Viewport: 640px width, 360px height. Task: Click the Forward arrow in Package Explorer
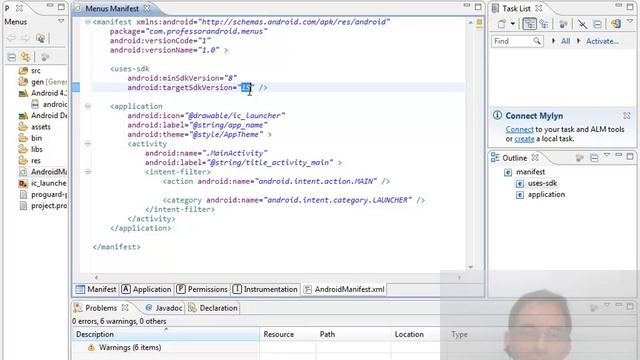[25, 38]
